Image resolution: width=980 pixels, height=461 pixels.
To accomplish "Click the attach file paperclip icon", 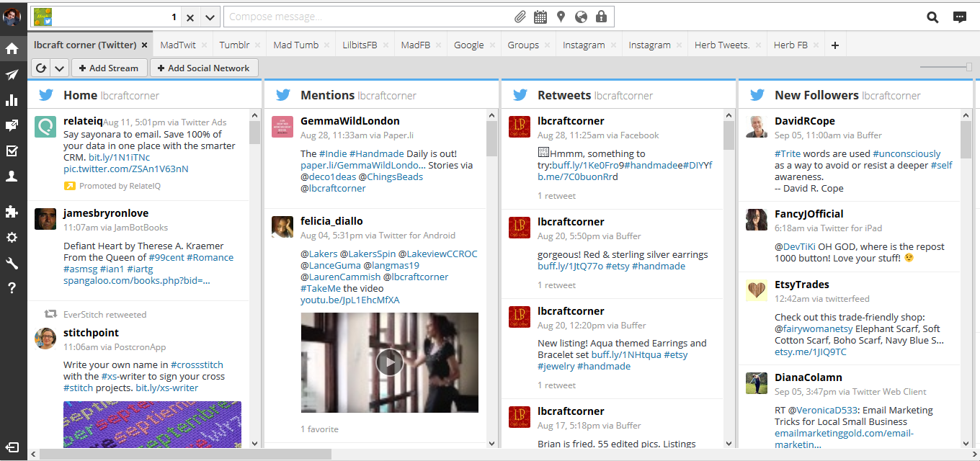I will pyautogui.click(x=520, y=17).
